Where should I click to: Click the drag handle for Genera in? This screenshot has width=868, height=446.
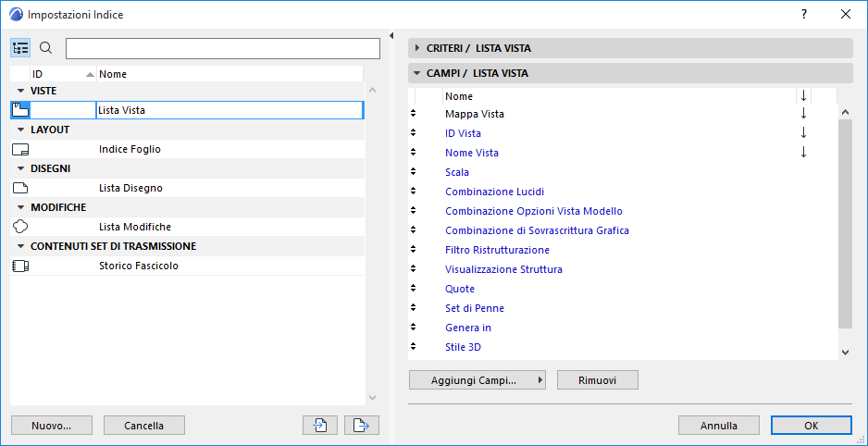pos(413,328)
